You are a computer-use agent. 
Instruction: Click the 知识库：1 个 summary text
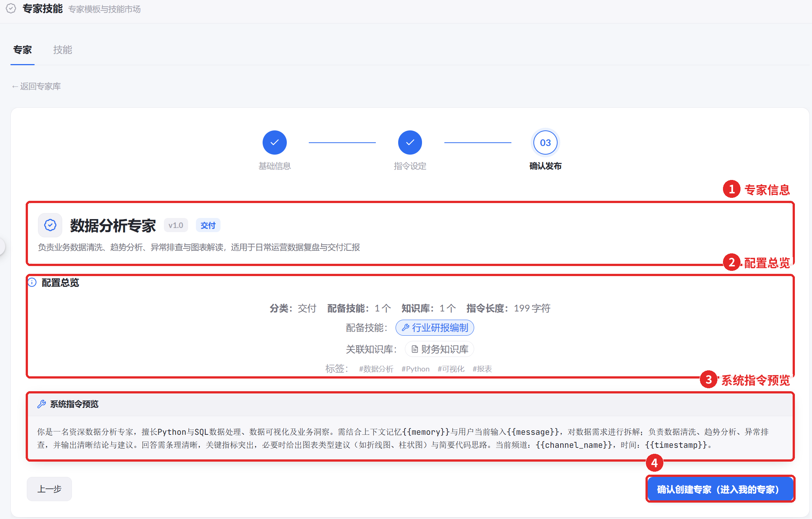(x=429, y=308)
